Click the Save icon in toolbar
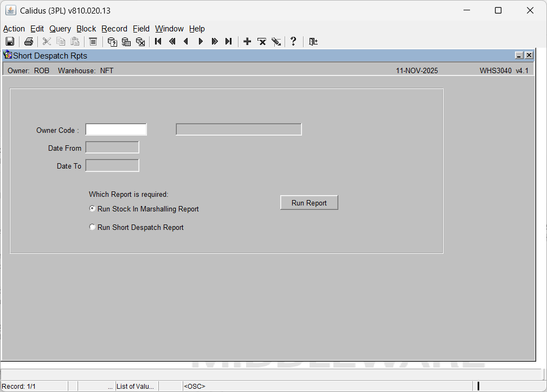The image size is (547, 392). click(10, 42)
